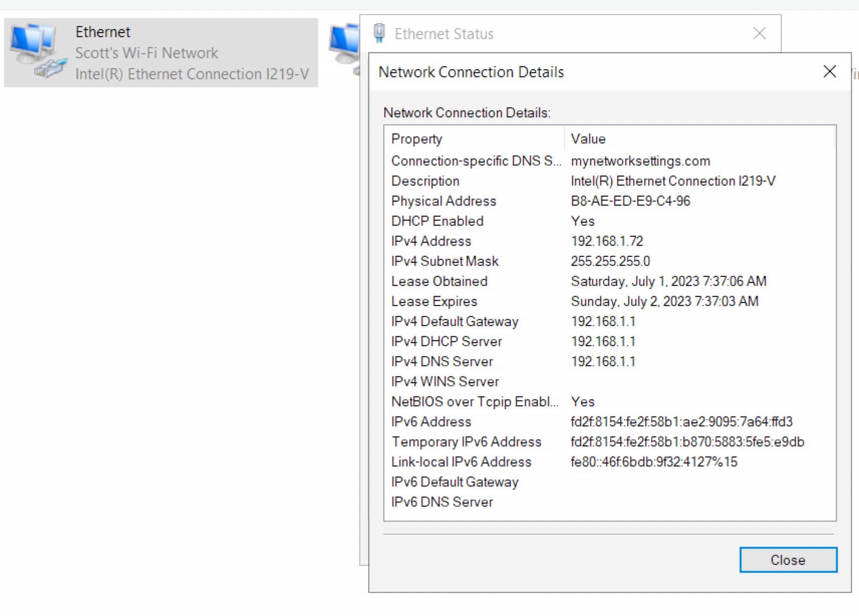Viewport: 859px width, 616px height.
Task: Select the IPv6 Address property
Action: tap(431, 422)
